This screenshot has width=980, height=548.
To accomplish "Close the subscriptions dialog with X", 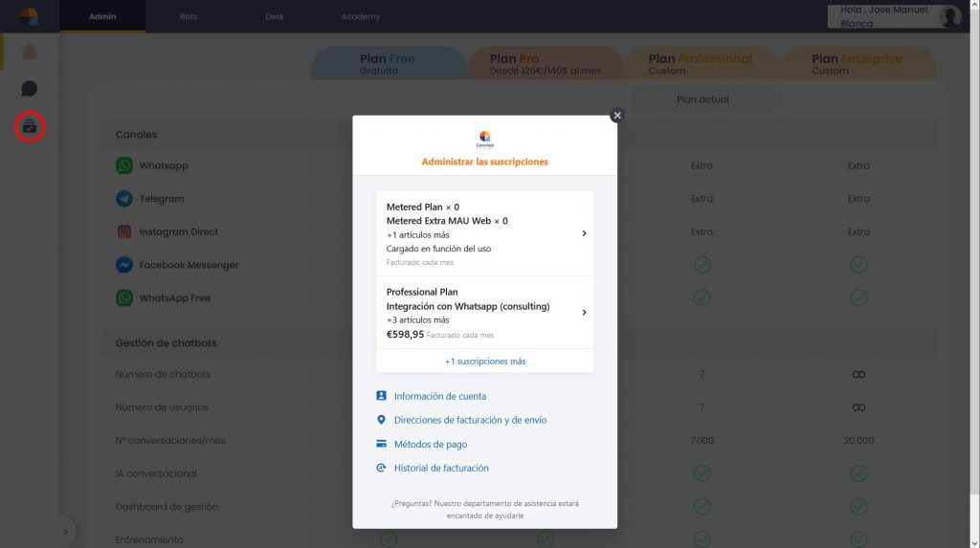I will click(x=616, y=115).
